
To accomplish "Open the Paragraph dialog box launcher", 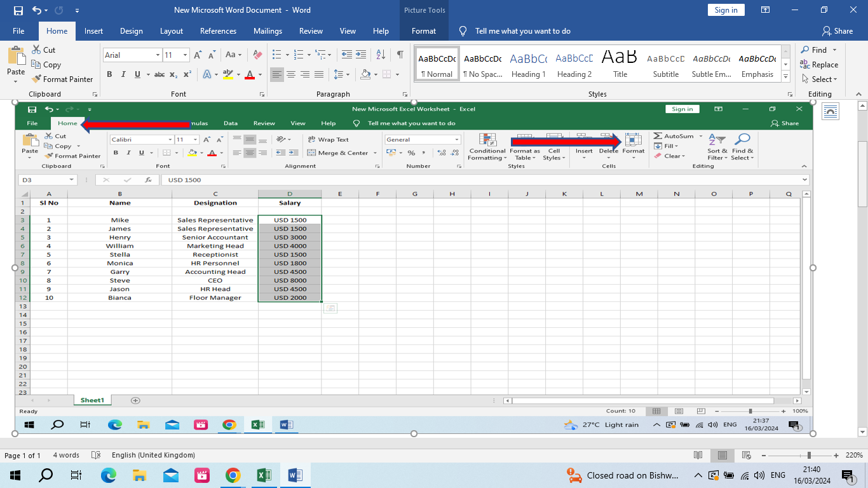I will click(404, 94).
